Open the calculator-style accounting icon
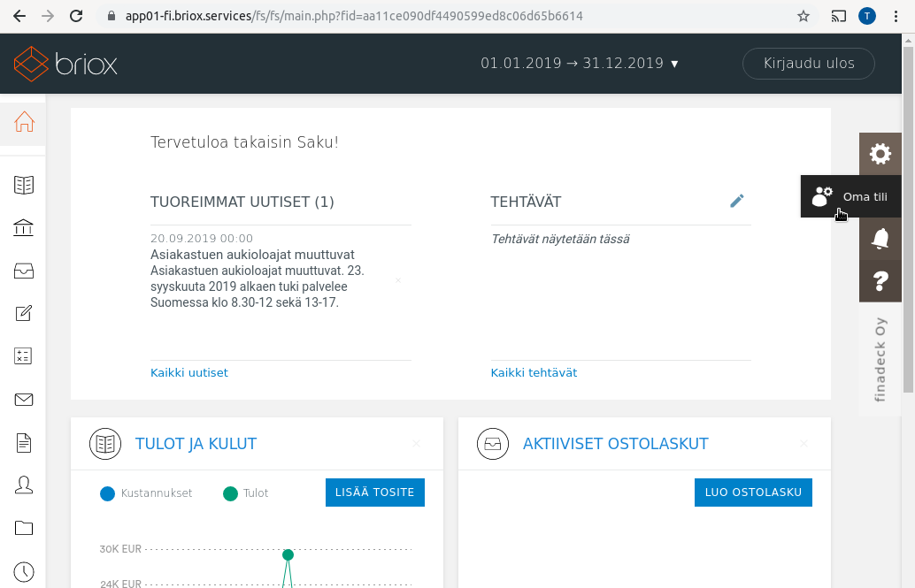Screen dimensions: 915x588 click(23, 355)
